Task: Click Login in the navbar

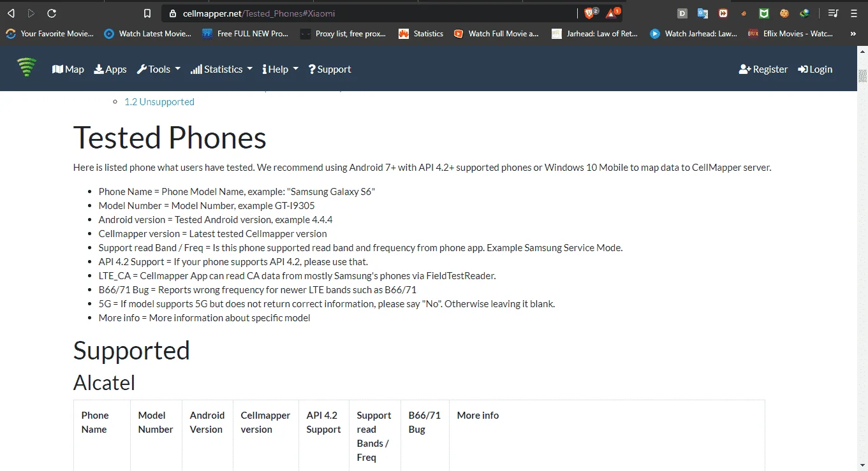Action: coord(815,69)
